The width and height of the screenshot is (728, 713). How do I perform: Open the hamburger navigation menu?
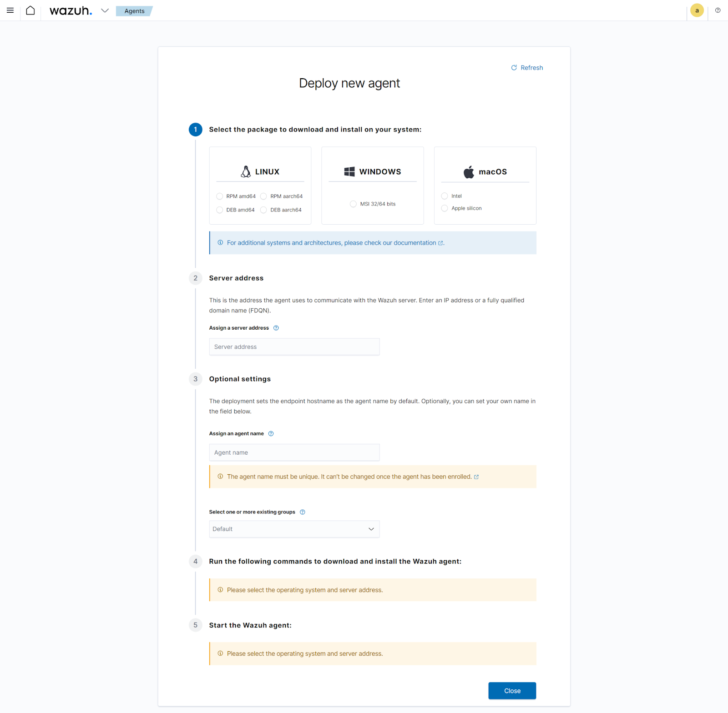pyautogui.click(x=10, y=10)
